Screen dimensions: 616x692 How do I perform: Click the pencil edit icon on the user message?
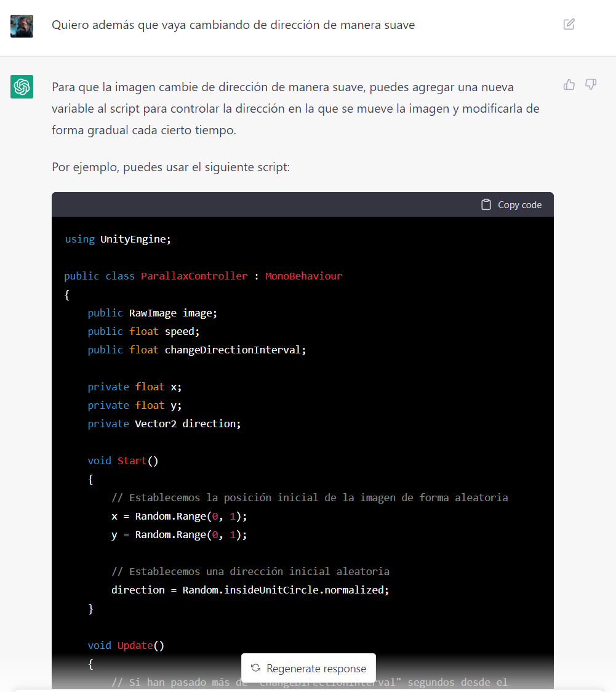[569, 24]
